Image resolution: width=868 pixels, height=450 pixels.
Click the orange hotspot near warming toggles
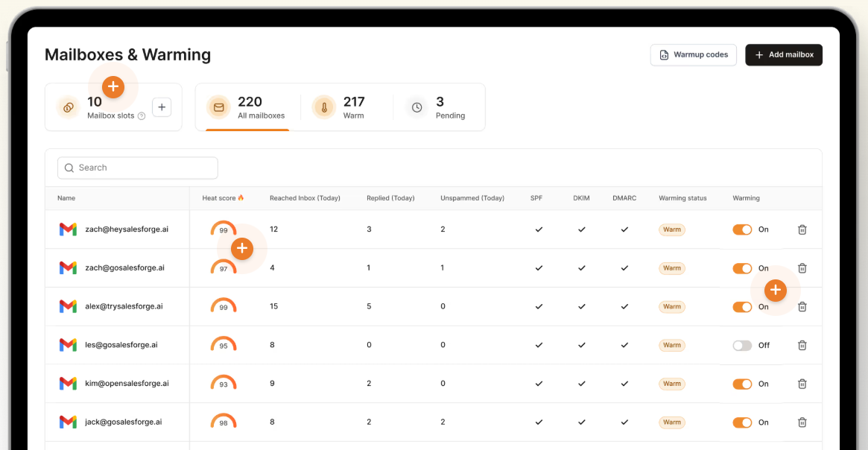(x=776, y=290)
